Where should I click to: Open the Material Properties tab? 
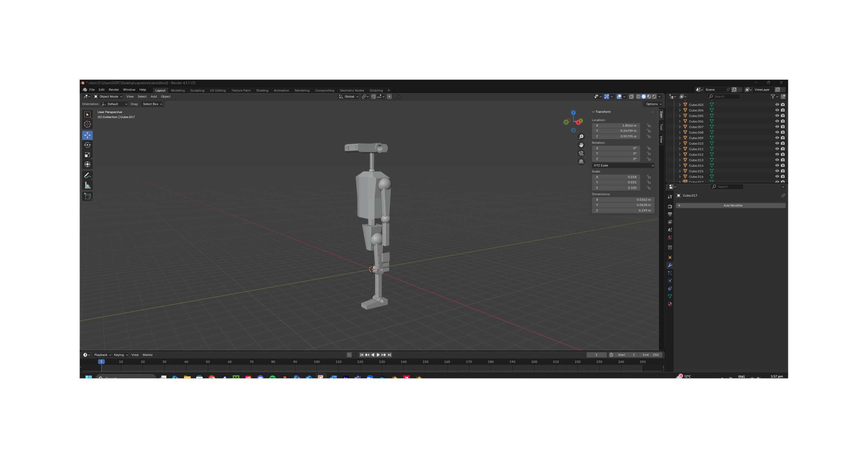pyautogui.click(x=670, y=304)
